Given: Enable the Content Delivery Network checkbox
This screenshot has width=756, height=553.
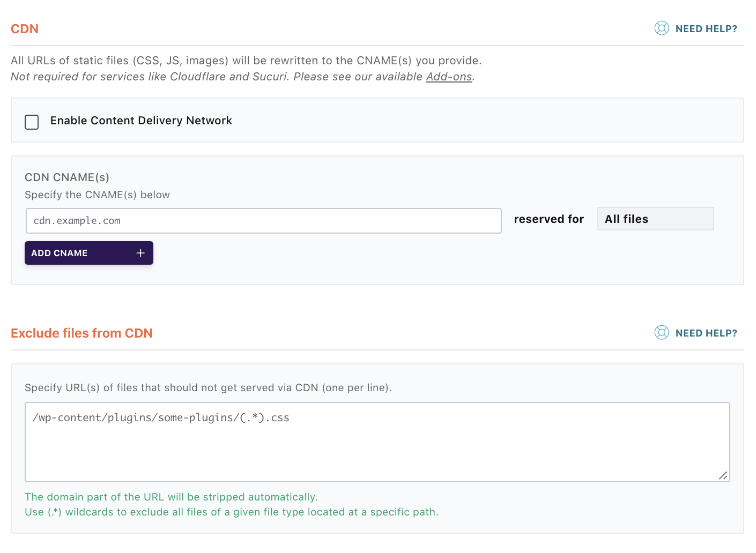Looking at the screenshot, I should point(32,122).
